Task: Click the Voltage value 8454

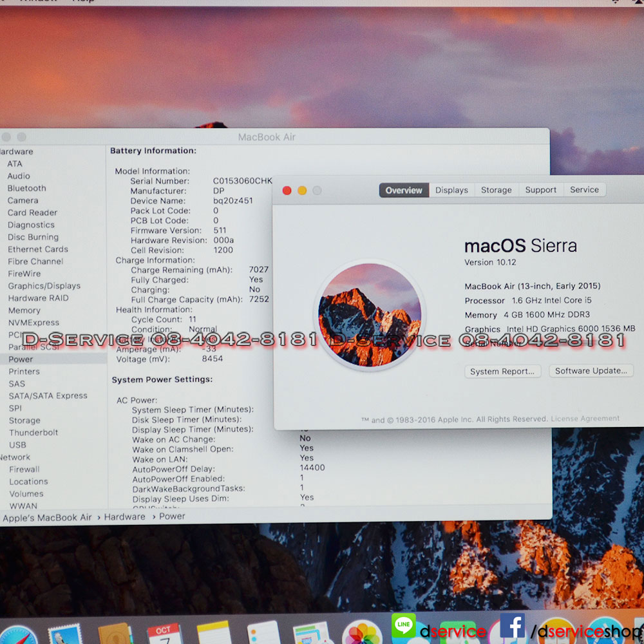Action: [x=213, y=359]
